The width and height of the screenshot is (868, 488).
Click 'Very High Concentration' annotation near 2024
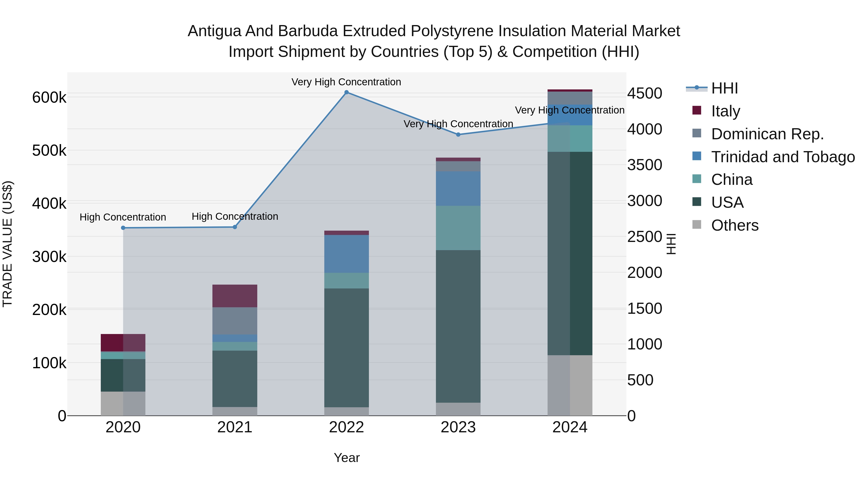coord(570,110)
